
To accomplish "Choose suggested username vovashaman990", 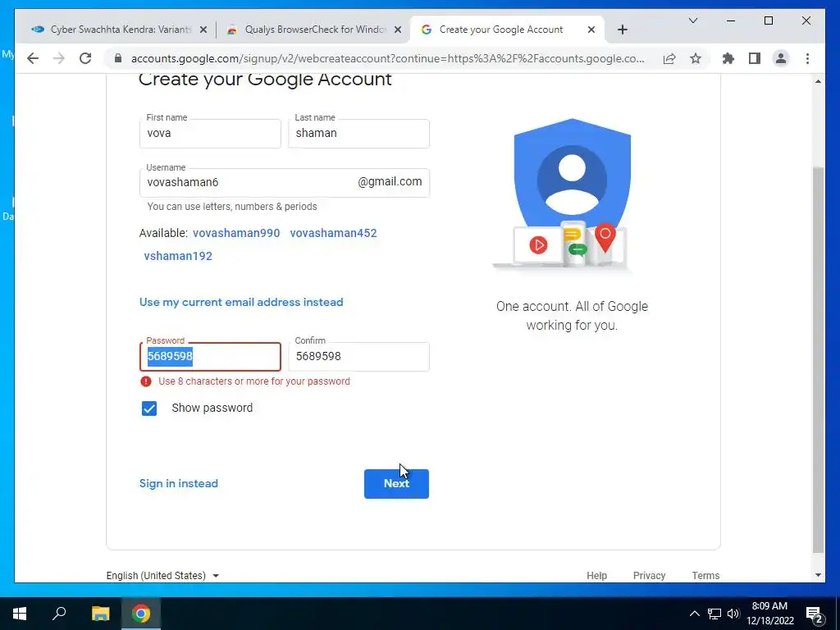I will pyautogui.click(x=236, y=233).
